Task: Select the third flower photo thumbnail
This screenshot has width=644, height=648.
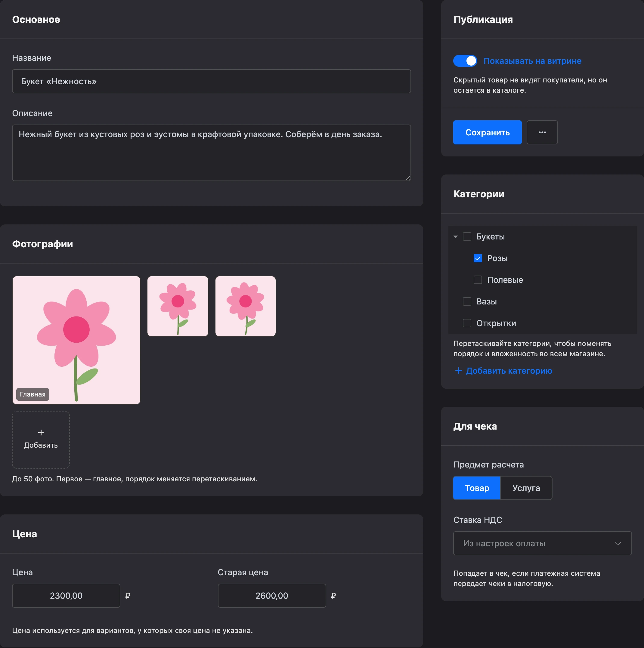Action: pyautogui.click(x=246, y=306)
